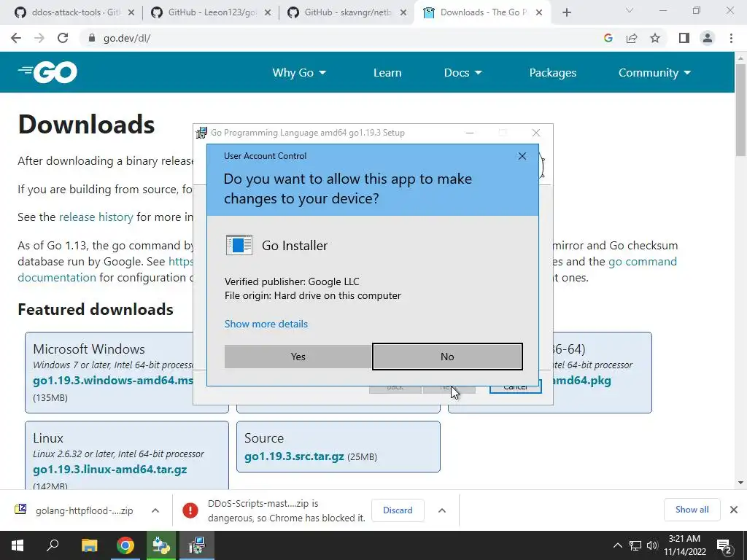Image resolution: width=747 pixels, height=560 pixels.
Task: Close the Go Downloads tab
Action: pos(539,13)
